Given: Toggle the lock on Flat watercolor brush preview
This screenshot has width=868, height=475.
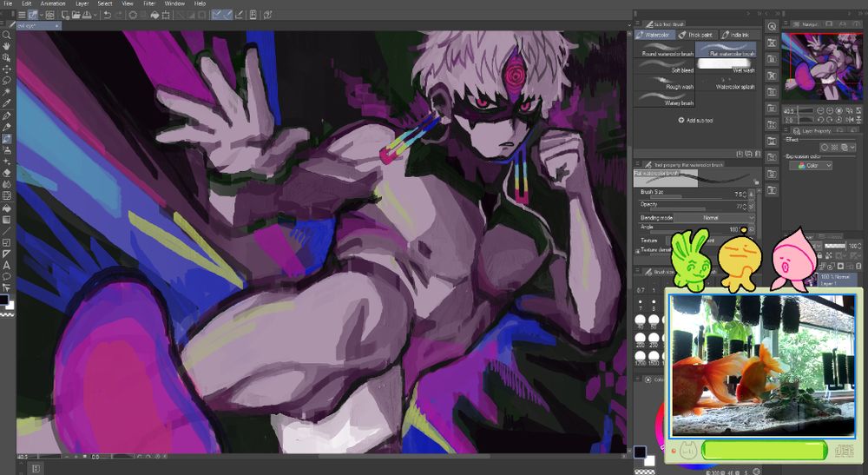Looking at the screenshot, I should pos(756,182).
